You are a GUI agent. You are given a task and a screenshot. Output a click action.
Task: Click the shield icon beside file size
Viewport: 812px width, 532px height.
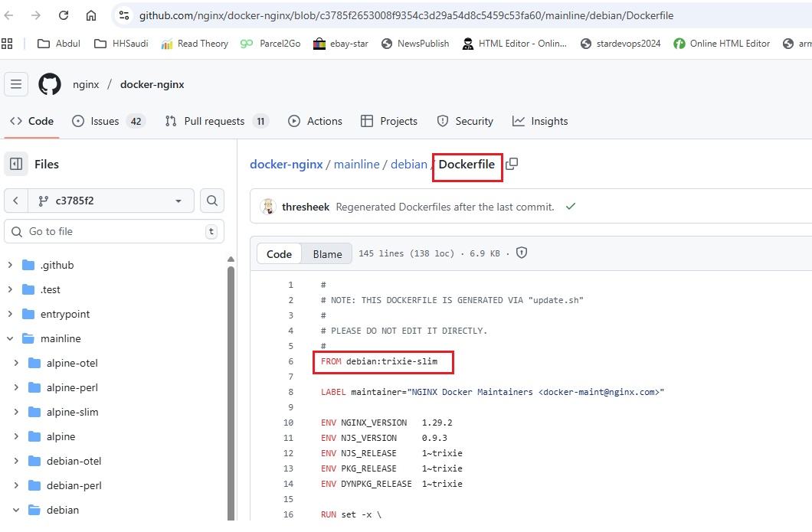(522, 253)
